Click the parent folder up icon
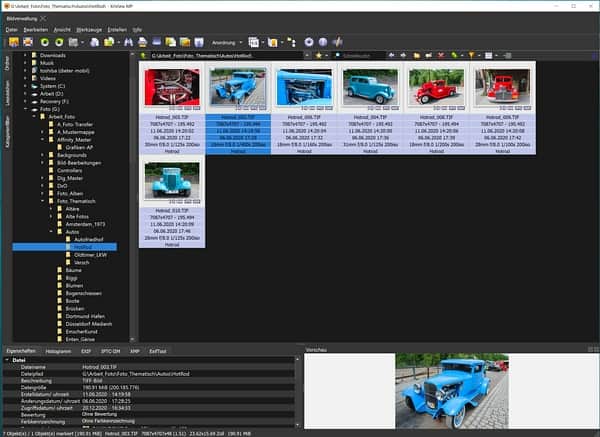 point(144,55)
